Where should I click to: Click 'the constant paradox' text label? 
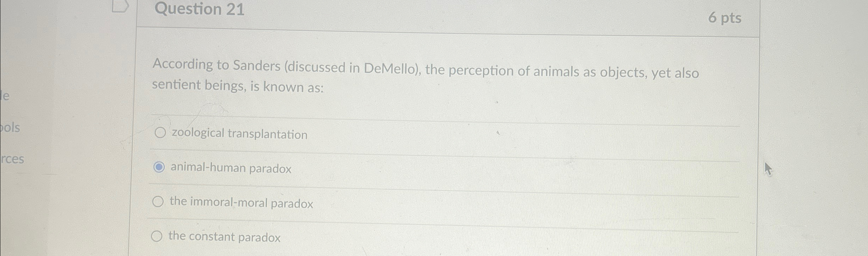224,236
